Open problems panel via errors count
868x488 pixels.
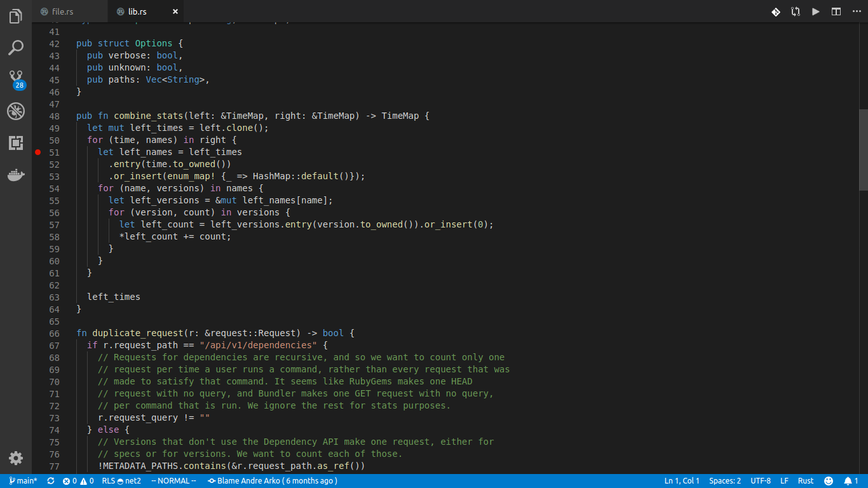[70, 481]
